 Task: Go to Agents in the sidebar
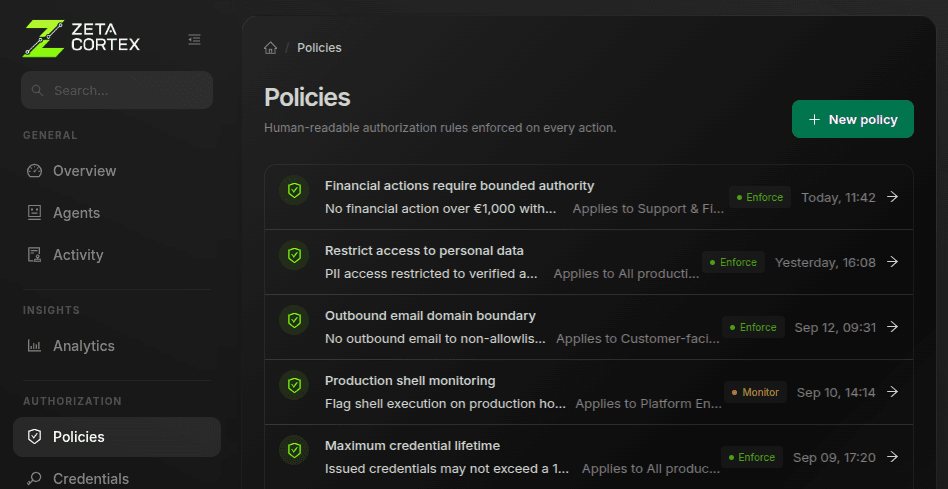point(117,213)
